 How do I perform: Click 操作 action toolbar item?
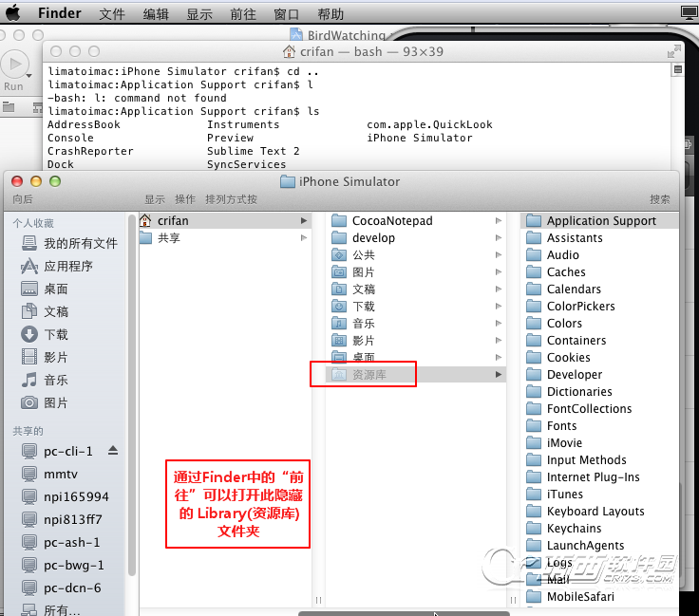point(185,199)
